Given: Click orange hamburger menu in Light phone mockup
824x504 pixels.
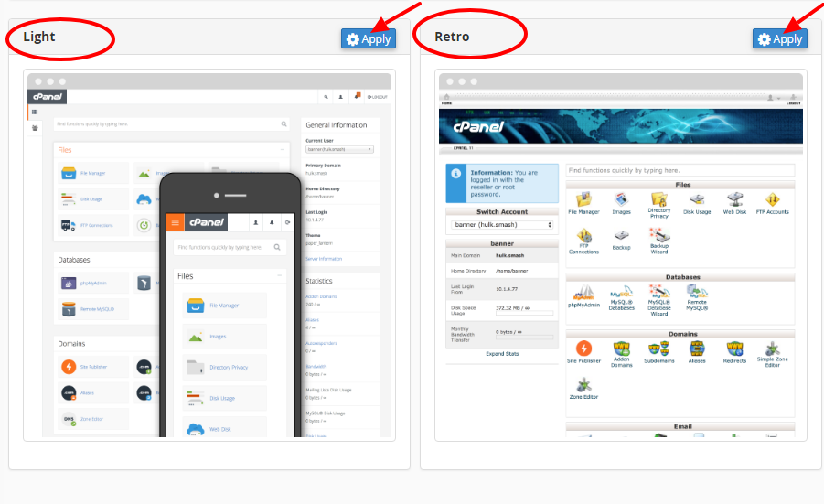Looking at the screenshot, I should point(175,222).
